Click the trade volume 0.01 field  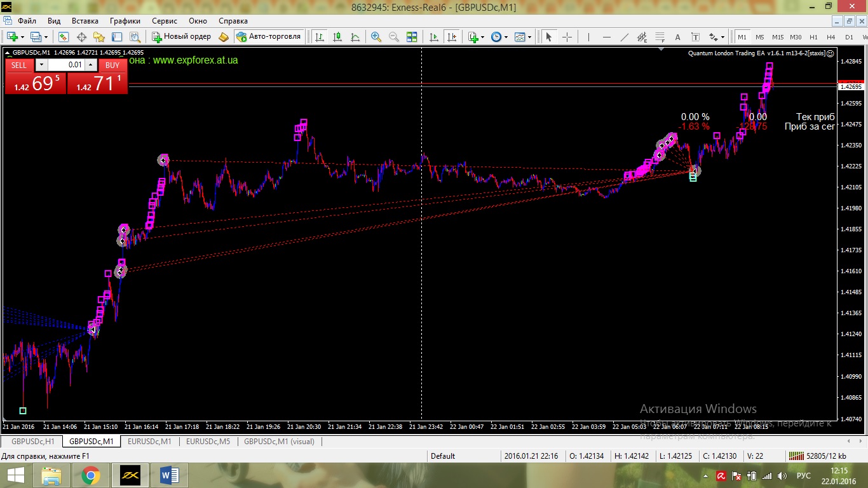pyautogui.click(x=66, y=65)
